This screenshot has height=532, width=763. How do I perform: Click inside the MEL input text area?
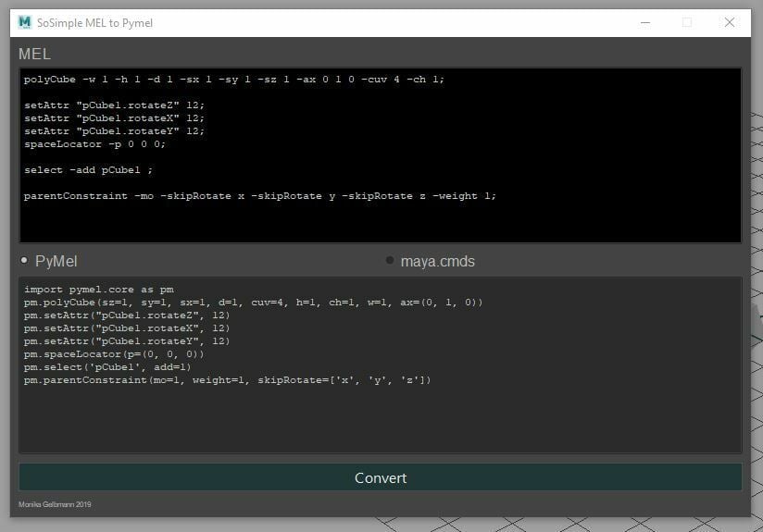(x=381, y=155)
